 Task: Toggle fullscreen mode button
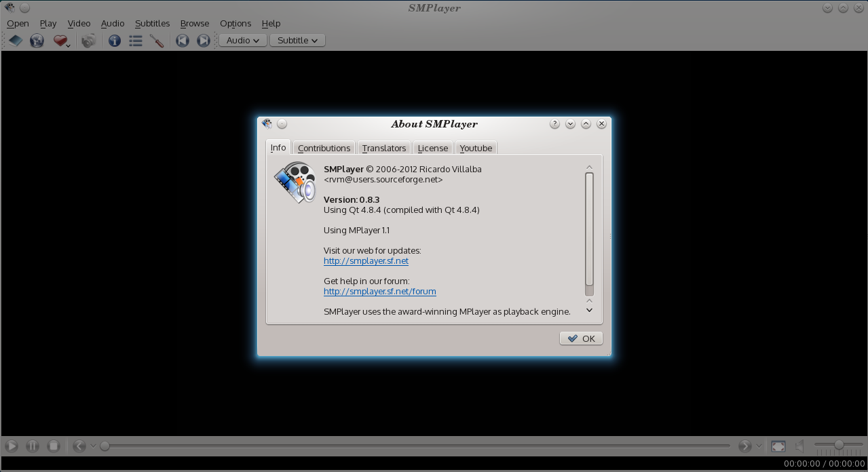click(778, 446)
